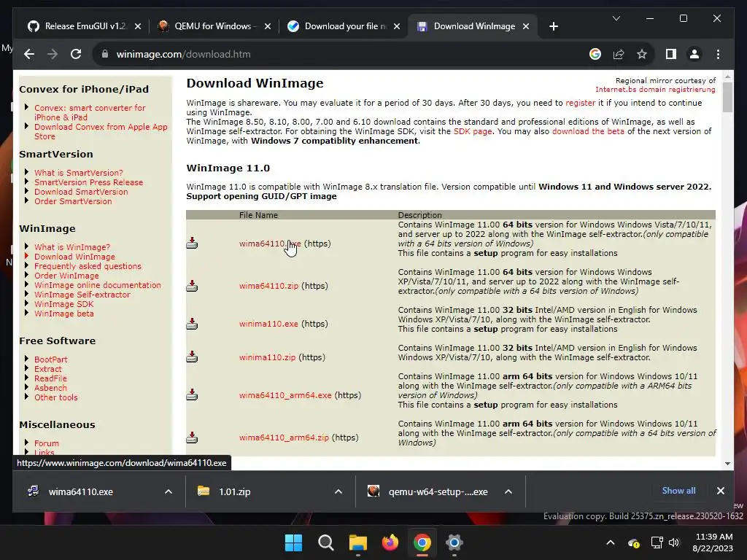Click the wima64110_arm64.exe link
The image size is (747, 560).
(x=285, y=395)
